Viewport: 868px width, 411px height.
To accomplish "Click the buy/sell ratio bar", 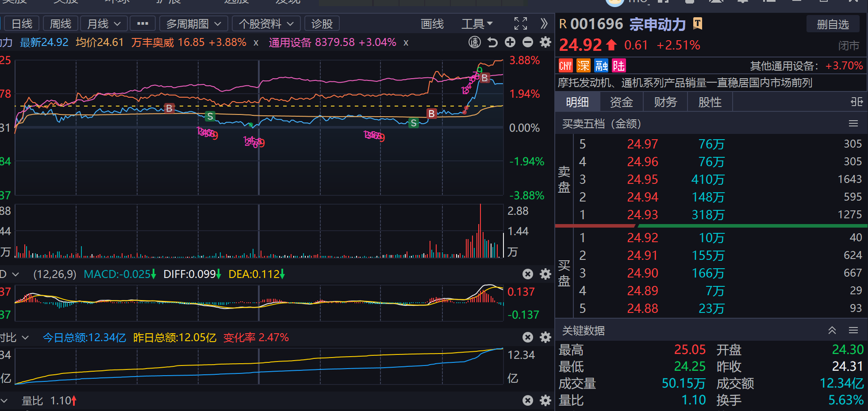I will click(711, 226).
